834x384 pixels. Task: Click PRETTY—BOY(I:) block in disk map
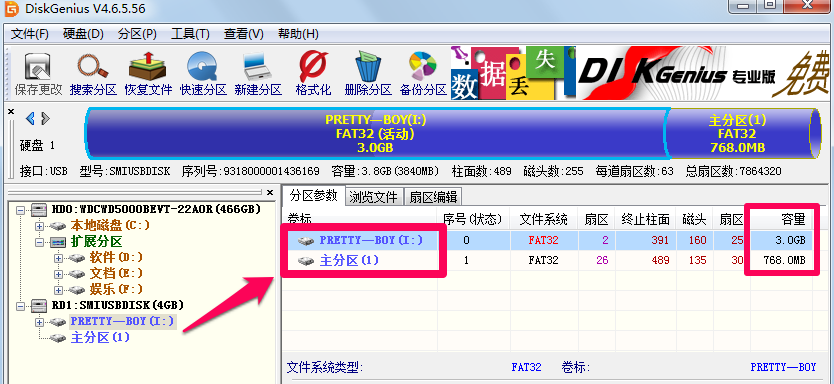tap(376, 133)
